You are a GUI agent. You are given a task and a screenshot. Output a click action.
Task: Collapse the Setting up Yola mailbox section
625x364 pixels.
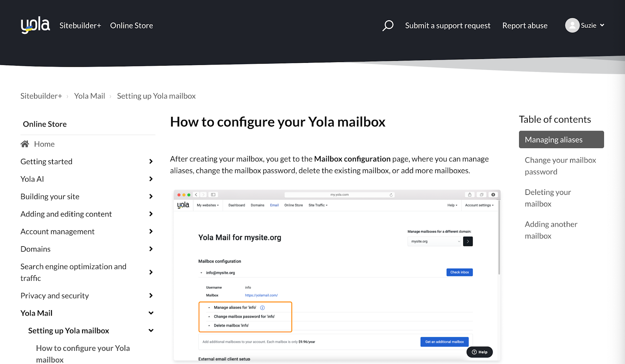151,330
